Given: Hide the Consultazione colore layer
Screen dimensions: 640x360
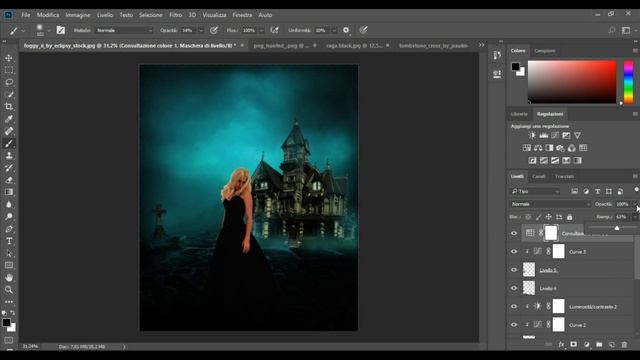Looking at the screenshot, I should tap(514, 233).
